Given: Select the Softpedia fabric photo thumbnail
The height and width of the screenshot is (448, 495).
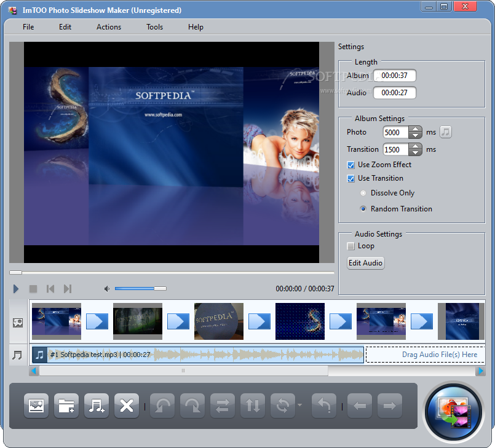Looking at the screenshot, I should (219, 321).
